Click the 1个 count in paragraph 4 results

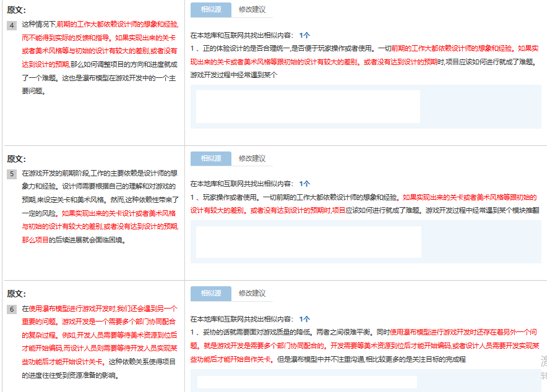click(304, 35)
